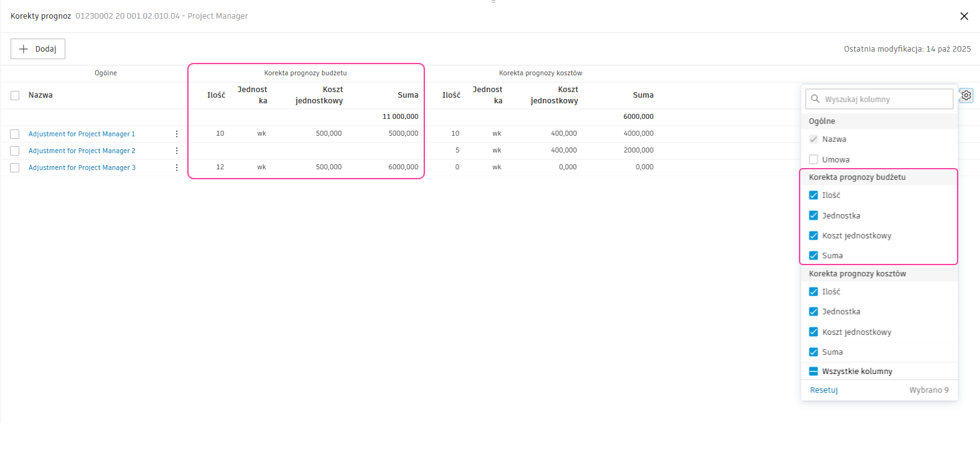Close the Korekty prognoz panel
980x450 pixels.
pos(964,16)
